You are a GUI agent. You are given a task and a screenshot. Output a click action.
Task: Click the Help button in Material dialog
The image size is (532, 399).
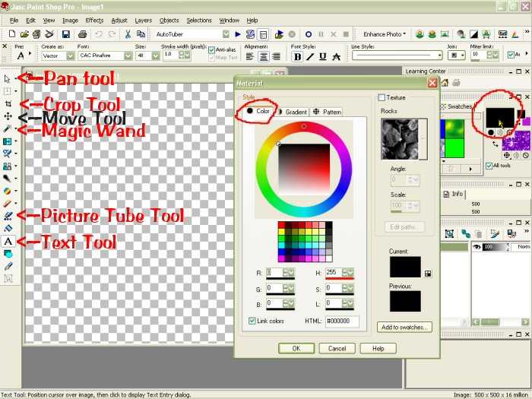tap(378, 348)
